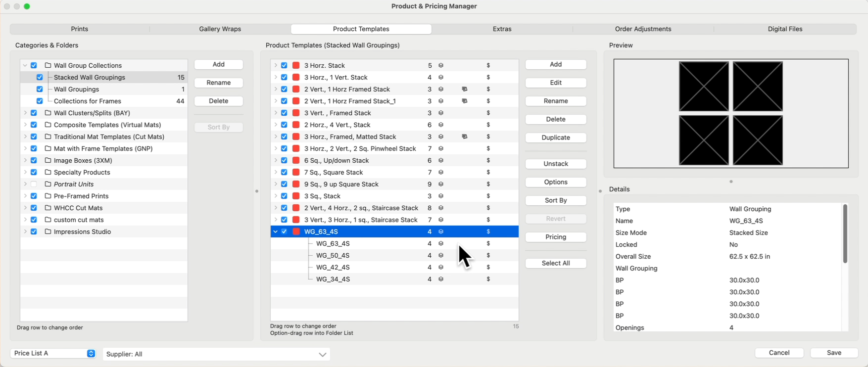Click the Details panel vertical scrollbar
This screenshot has height=367, width=868.
coord(845,234)
